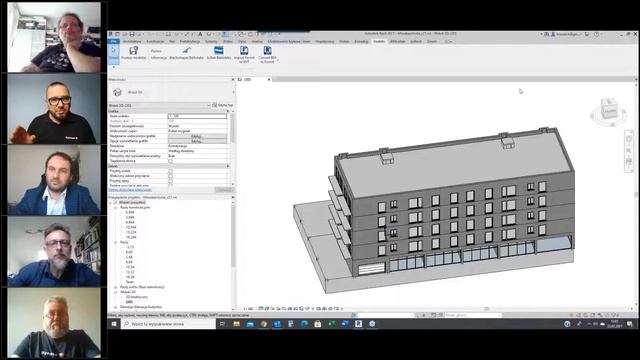
Task: Open the Plik file tab
Action: [x=113, y=41]
